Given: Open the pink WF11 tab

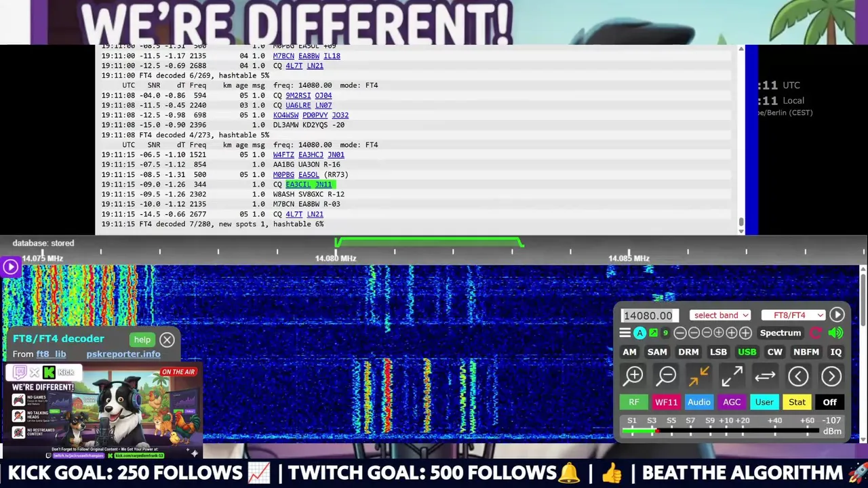Looking at the screenshot, I should [x=666, y=402].
